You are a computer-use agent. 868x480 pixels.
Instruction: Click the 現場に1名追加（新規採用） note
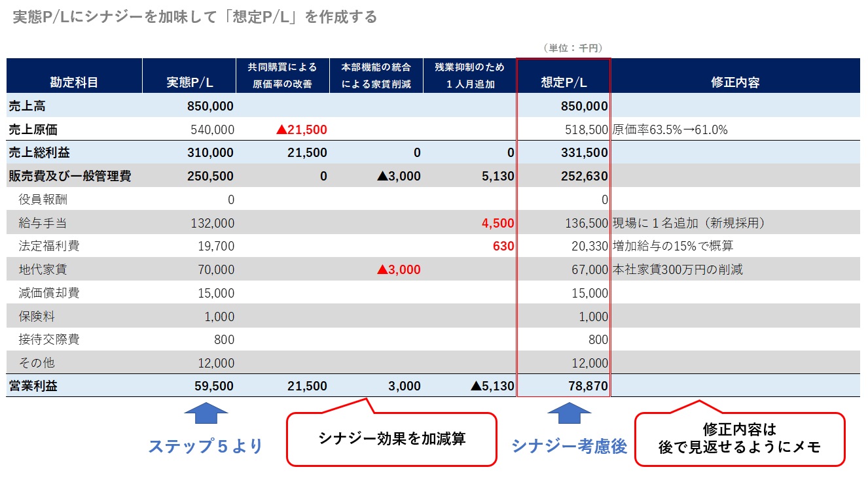point(689,223)
